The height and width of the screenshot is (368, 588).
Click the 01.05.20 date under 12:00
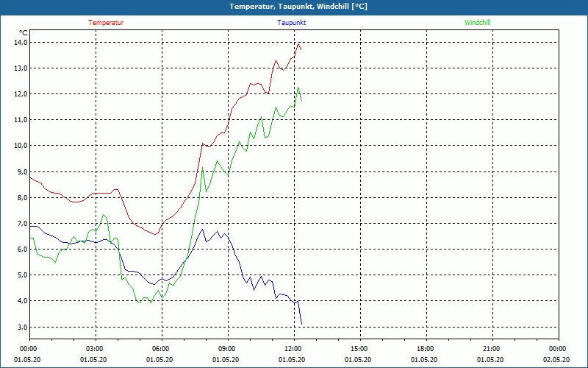292,360
